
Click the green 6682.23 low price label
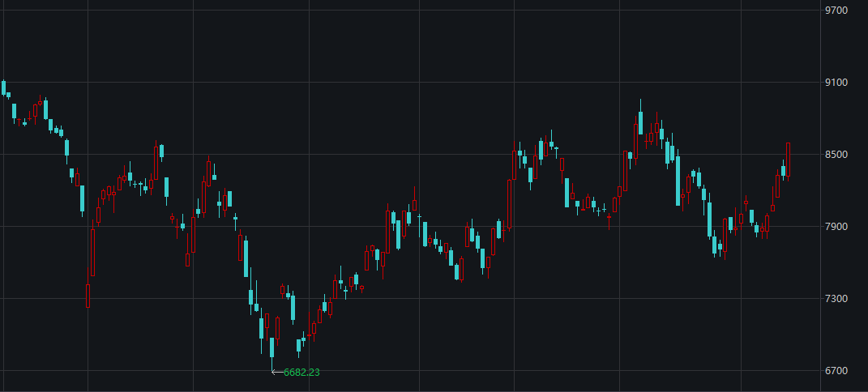[301, 372]
